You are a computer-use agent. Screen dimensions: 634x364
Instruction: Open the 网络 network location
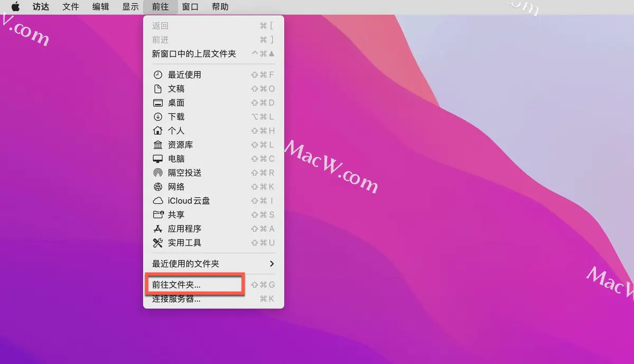(176, 186)
